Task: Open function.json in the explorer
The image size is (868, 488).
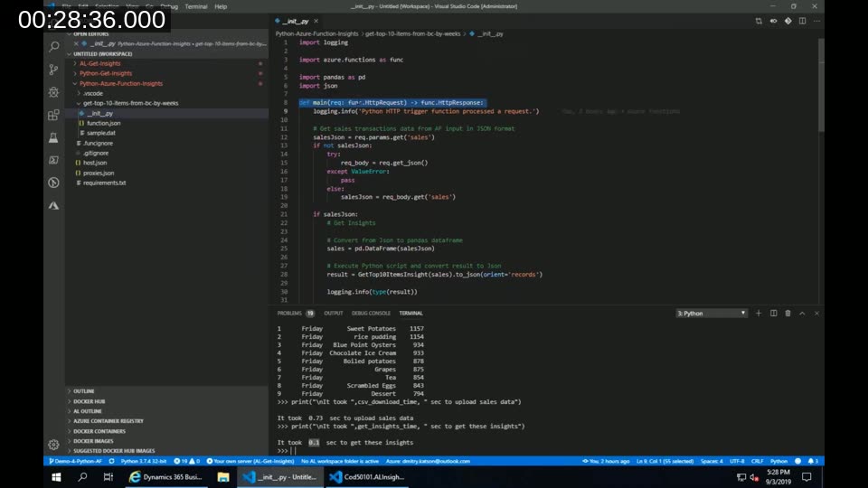Action: 103,124
